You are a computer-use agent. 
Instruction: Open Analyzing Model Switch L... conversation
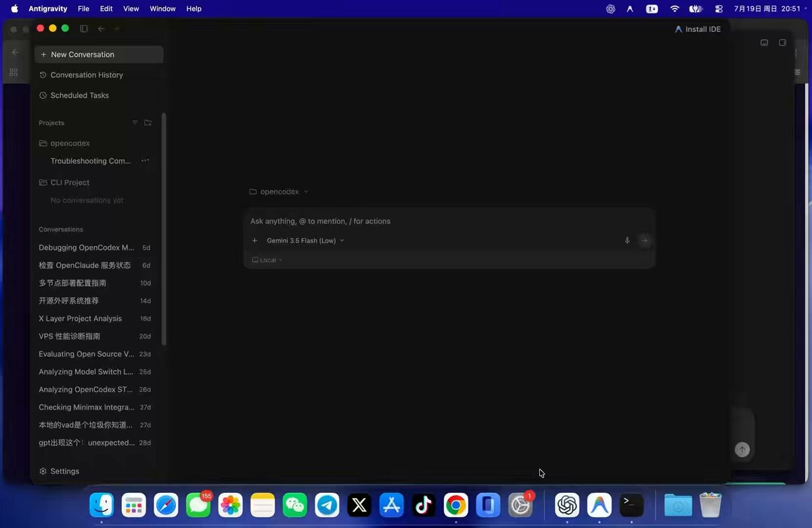point(95,372)
